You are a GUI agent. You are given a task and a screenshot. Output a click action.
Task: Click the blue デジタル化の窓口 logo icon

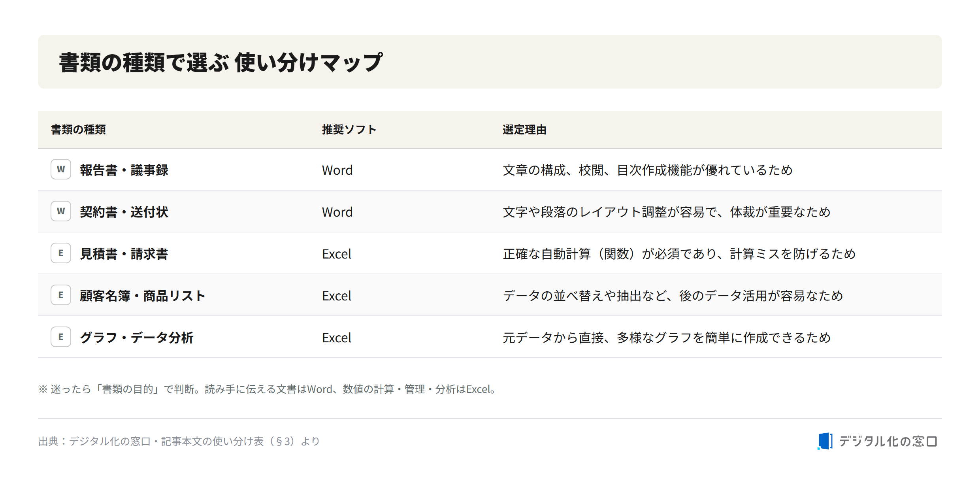(825, 441)
